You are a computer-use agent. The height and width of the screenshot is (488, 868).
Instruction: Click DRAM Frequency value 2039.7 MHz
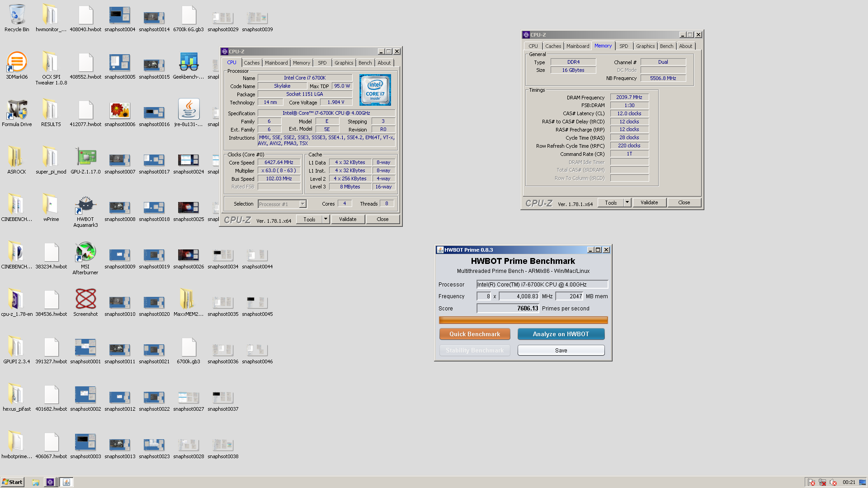pyautogui.click(x=629, y=97)
